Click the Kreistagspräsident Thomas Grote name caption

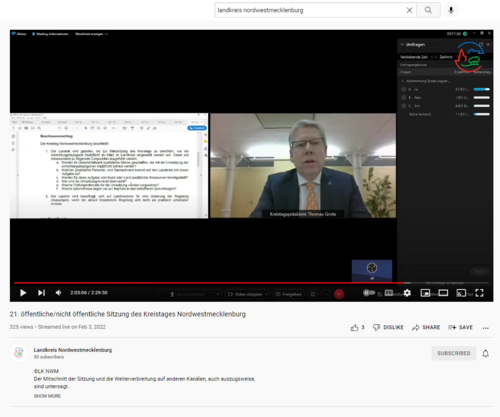tap(303, 214)
